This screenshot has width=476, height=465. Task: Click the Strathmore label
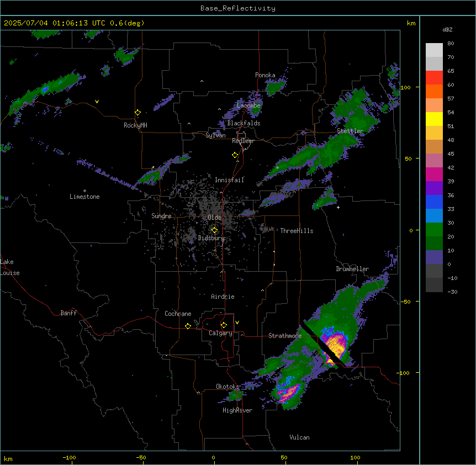[x=285, y=336]
